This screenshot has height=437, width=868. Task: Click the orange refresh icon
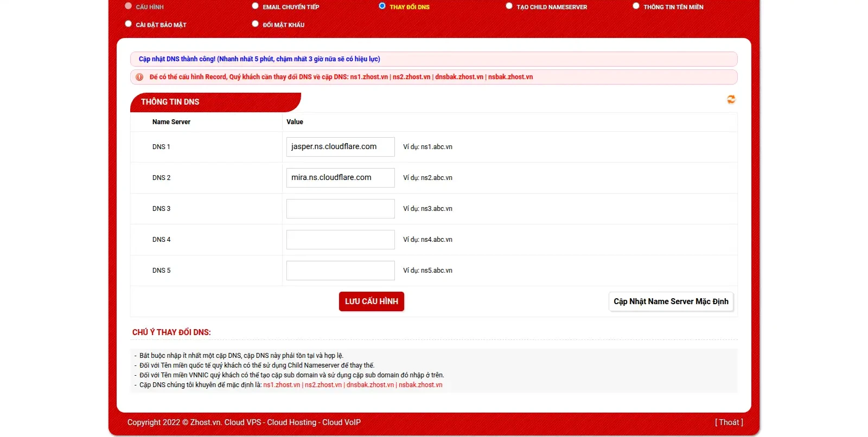tap(731, 100)
